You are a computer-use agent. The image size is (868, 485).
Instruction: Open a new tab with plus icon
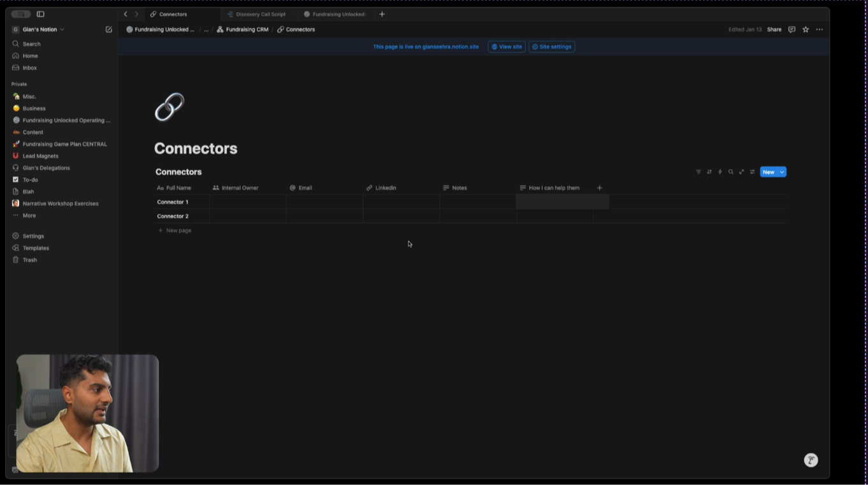coord(382,14)
